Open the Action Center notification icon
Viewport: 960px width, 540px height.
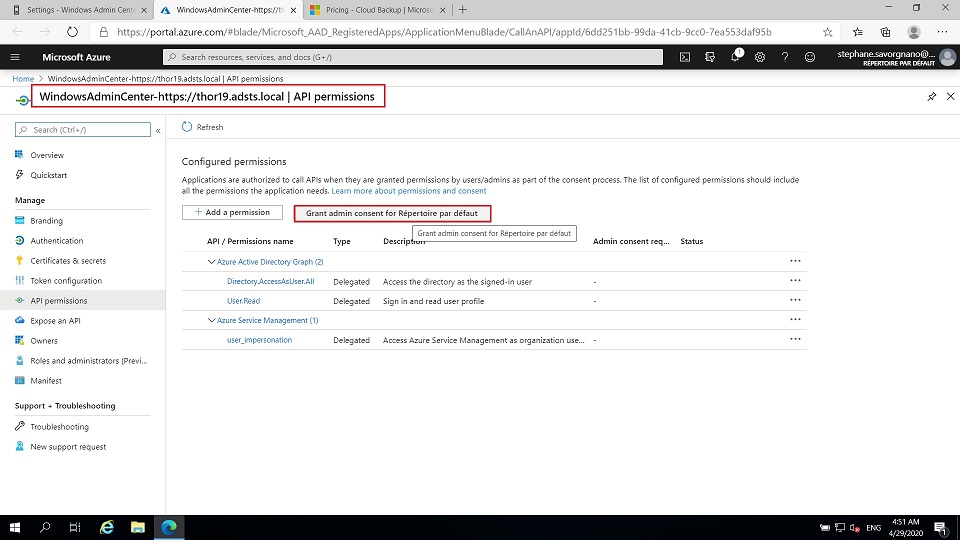point(941,527)
